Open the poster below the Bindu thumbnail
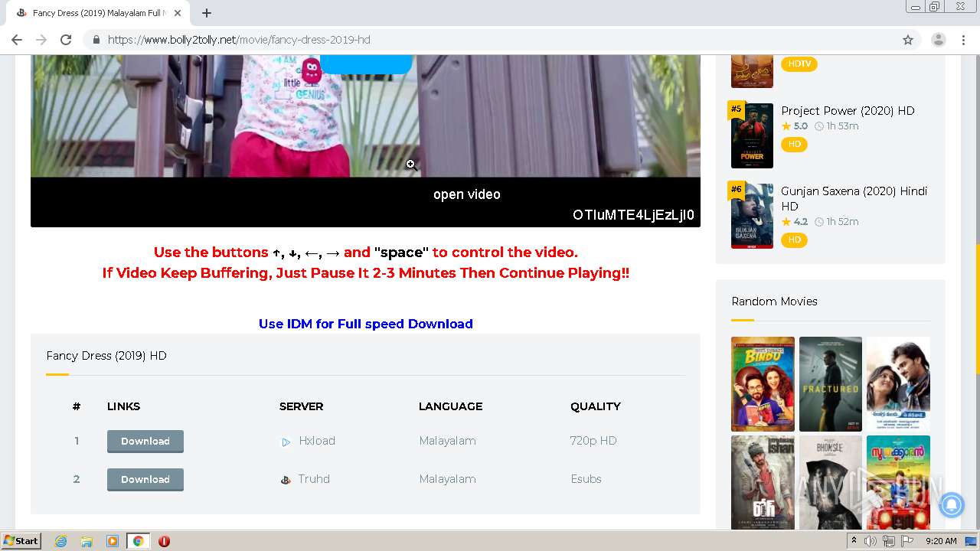980x551 pixels. tap(763, 483)
